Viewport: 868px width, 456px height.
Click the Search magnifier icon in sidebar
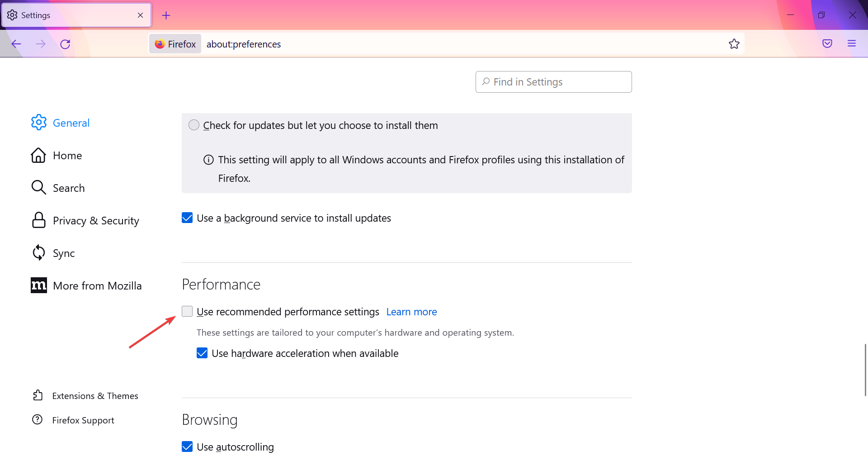pyautogui.click(x=39, y=187)
